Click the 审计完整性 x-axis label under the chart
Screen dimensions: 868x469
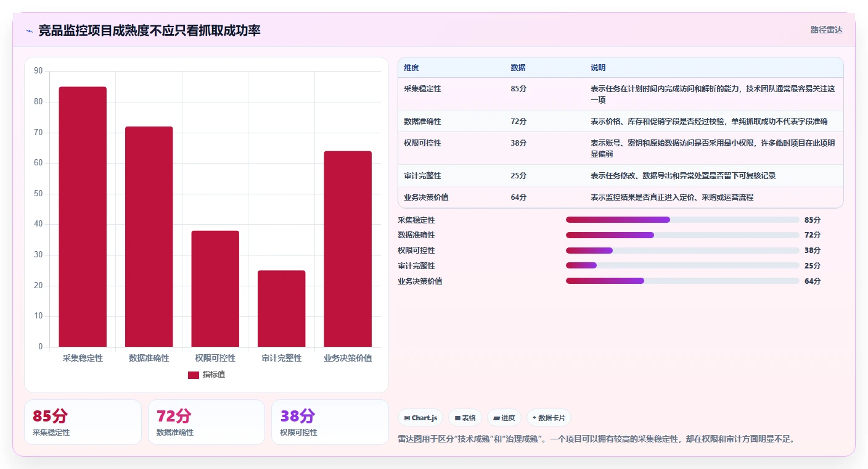click(x=281, y=358)
